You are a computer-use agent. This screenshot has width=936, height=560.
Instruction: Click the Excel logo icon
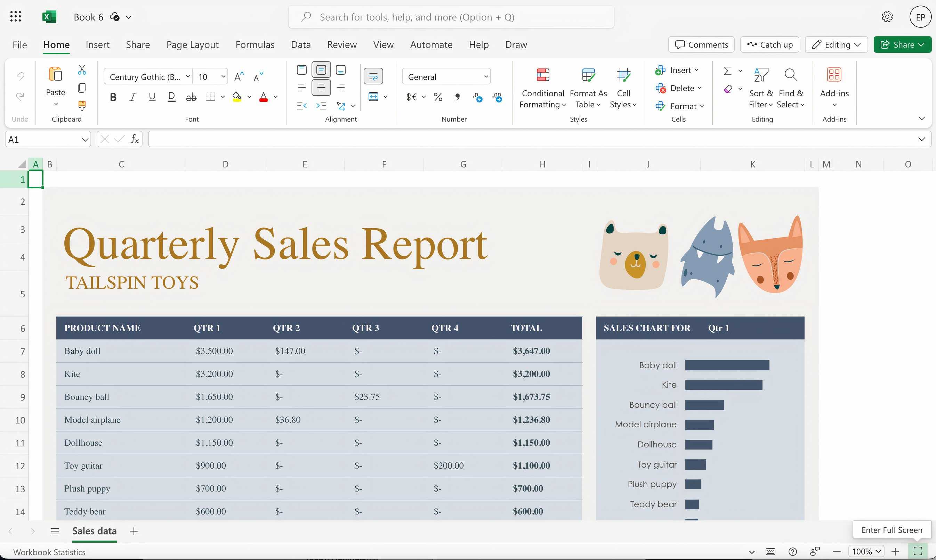(x=49, y=17)
